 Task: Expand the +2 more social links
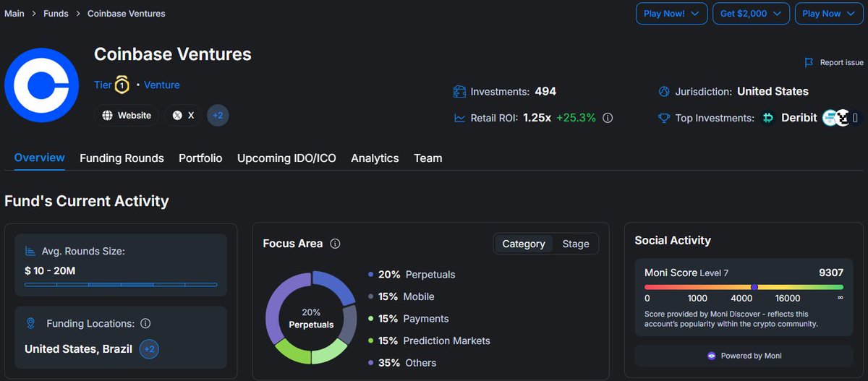218,115
